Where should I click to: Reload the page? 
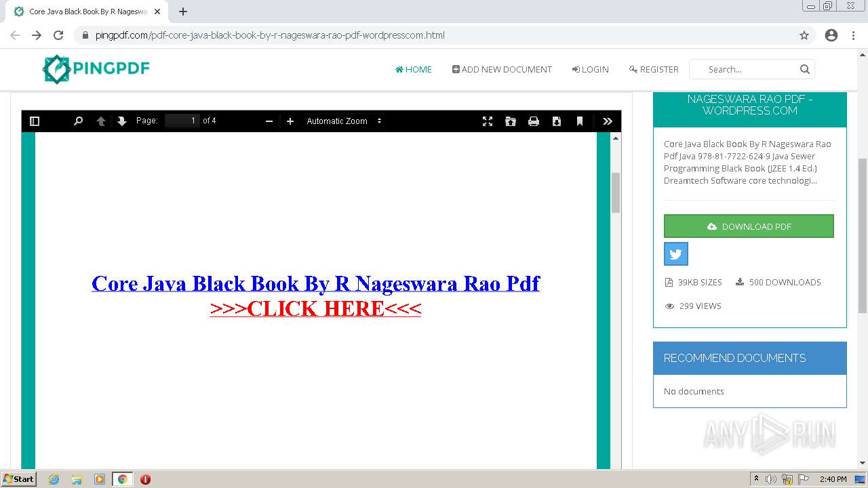[58, 35]
